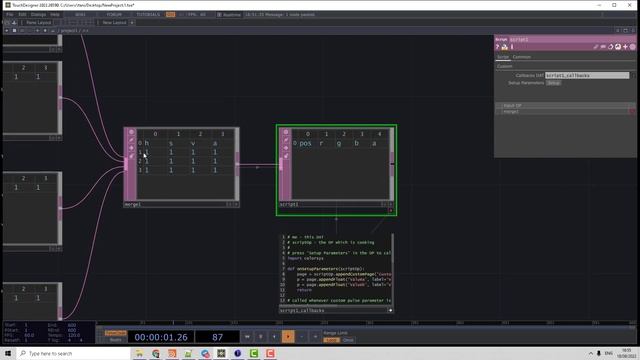Step forward one frame with plus
This screenshot has width=640, height=360.
click(315, 337)
